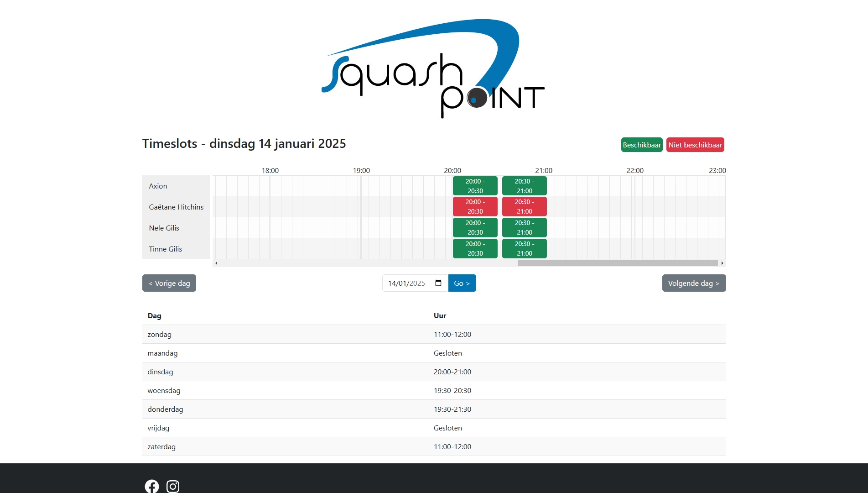Book Nele Gilis 20:30 - 21:00 slot
The width and height of the screenshot is (868, 493).
(524, 228)
